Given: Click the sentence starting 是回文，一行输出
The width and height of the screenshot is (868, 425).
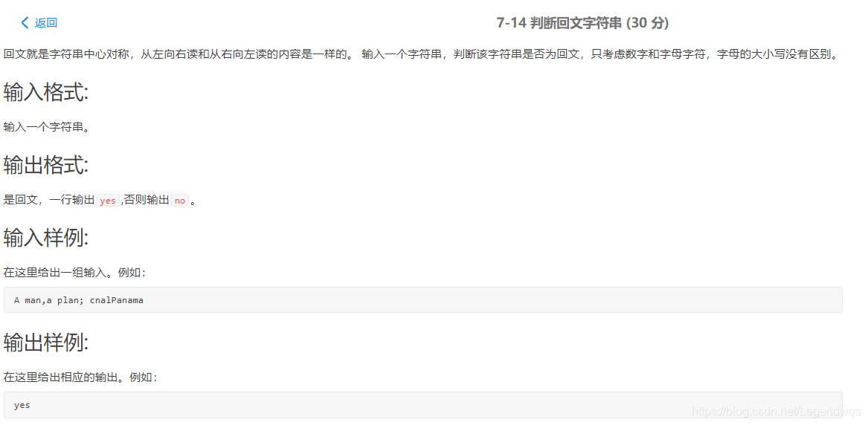Looking at the screenshot, I should click(x=100, y=201).
